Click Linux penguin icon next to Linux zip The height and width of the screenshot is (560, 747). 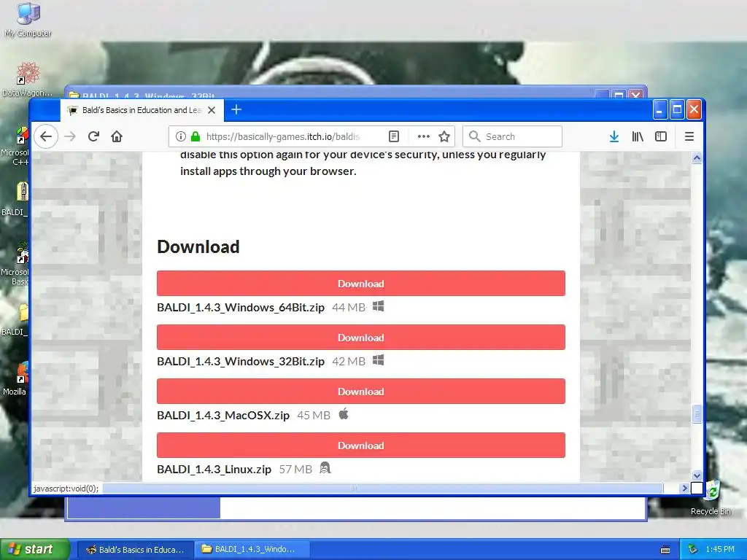point(325,468)
